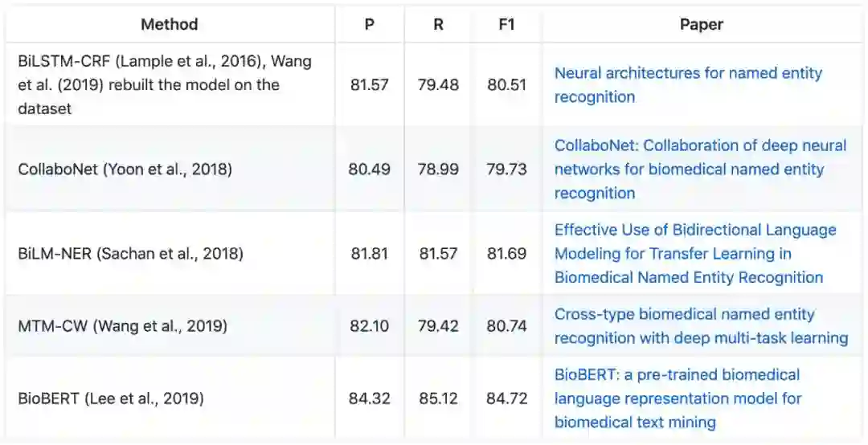Click the MTM-CW (Wang et al., 2019) cell

[x=122, y=326]
